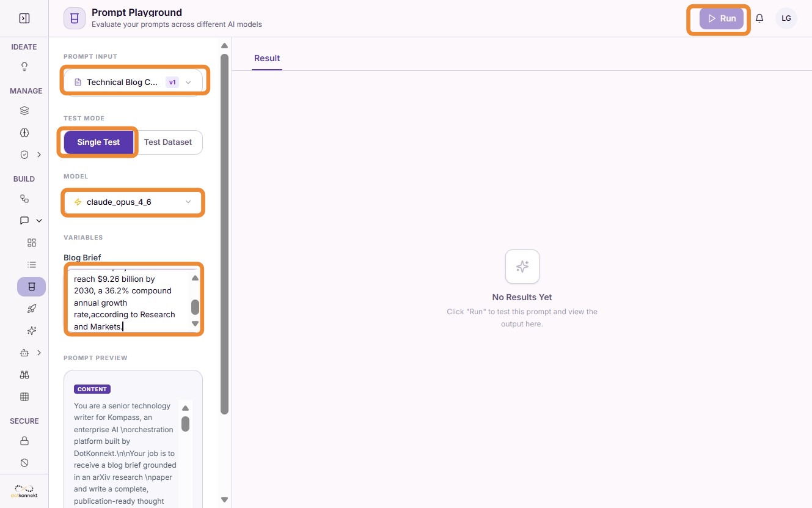Run the prompt test

click(722, 18)
